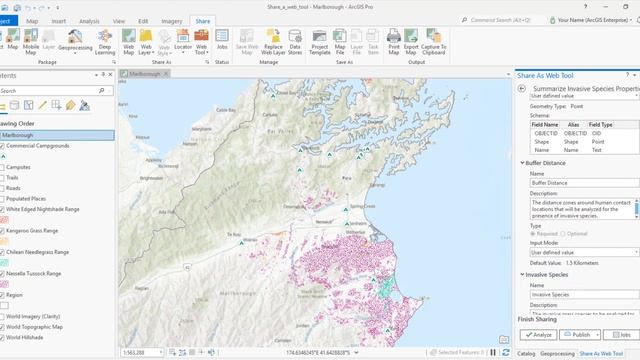The image size is (640, 360).
Task: Open Data Stores manager
Action: pos(295,42)
